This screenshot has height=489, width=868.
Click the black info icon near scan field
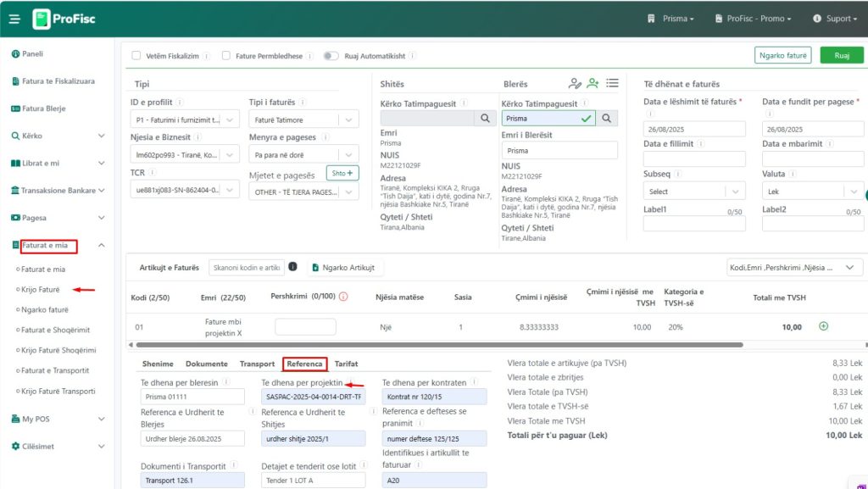(x=292, y=267)
